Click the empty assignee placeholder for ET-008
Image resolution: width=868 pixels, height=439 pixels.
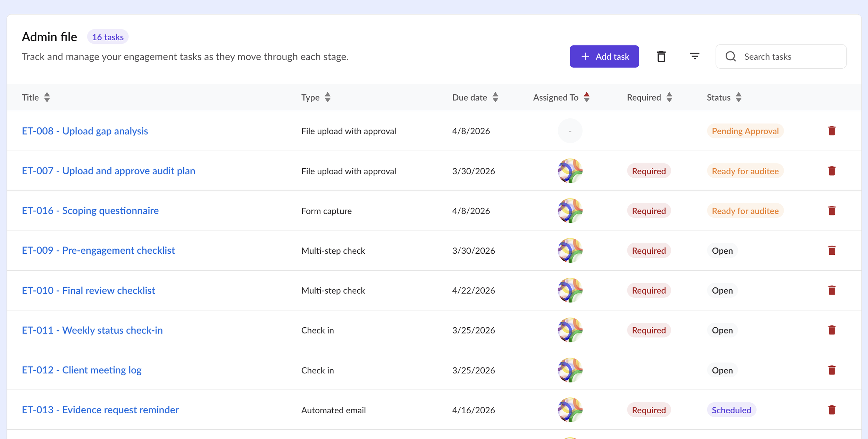tap(570, 131)
